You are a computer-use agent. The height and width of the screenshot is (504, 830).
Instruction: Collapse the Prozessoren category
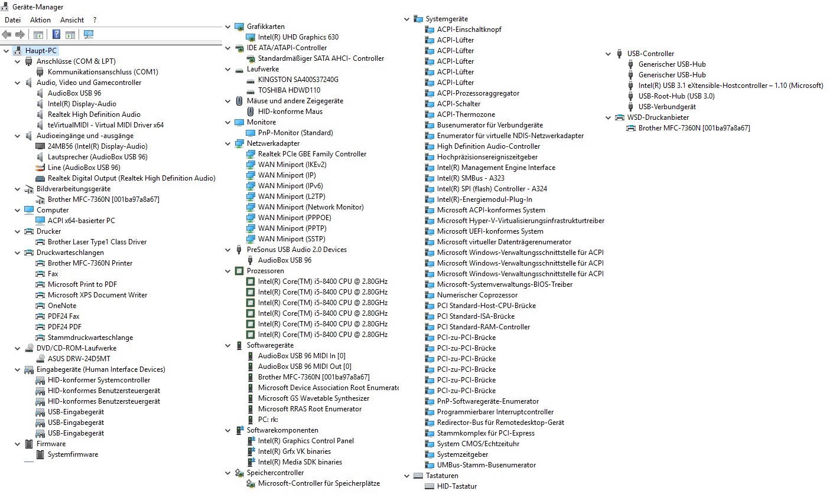point(228,271)
